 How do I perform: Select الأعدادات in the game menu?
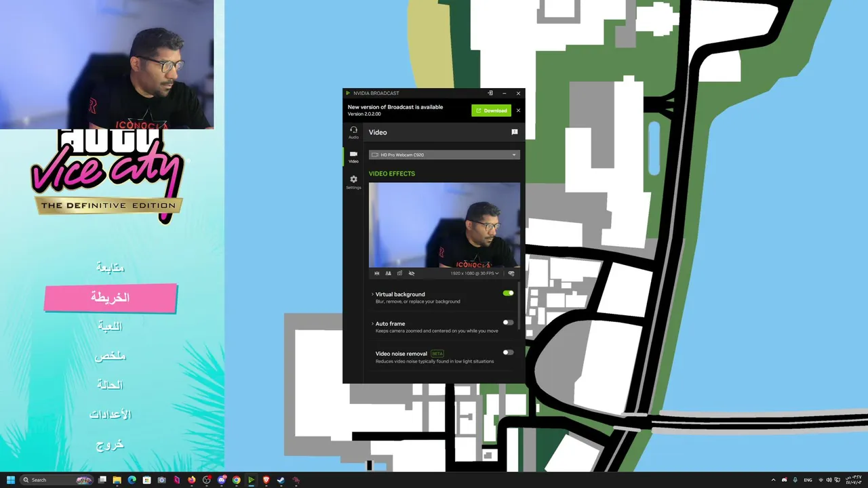tap(111, 414)
